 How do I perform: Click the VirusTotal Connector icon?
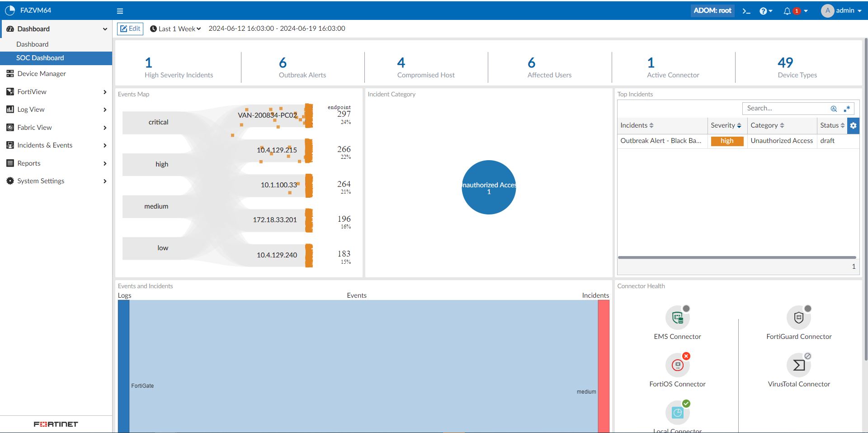(798, 365)
